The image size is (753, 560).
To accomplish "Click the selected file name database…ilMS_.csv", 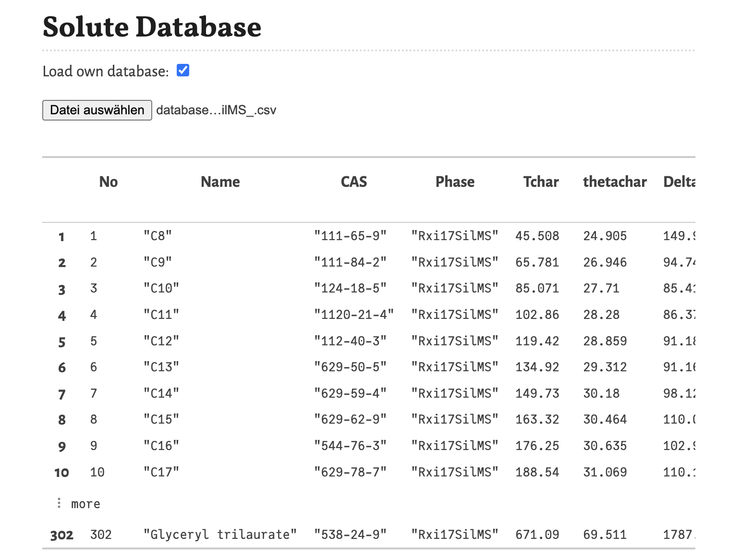I will click(216, 110).
